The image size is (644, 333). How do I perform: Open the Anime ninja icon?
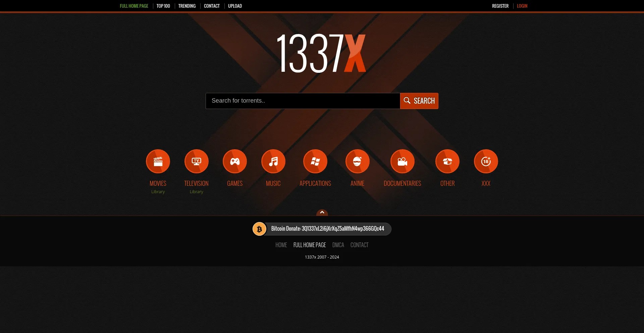[x=358, y=161]
